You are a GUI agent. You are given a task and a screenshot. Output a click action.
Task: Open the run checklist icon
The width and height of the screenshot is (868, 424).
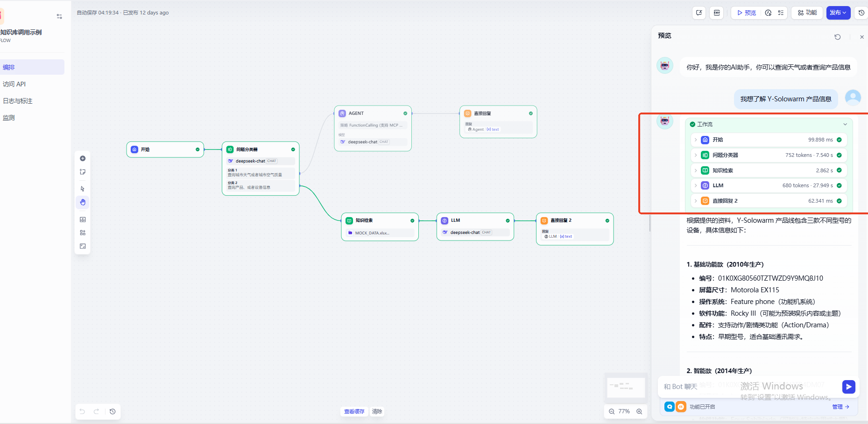click(x=781, y=13)
